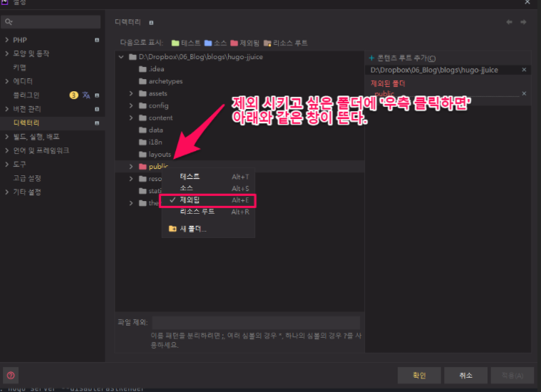Click the 확인 button
Viewport: 541px width, 392px height.
coord(419,375)
